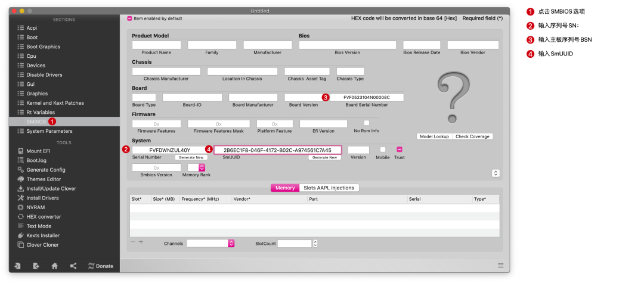Click the SmUUID input field
This screenshot has width=644, height=283.
pyautogui.click(x=278, y=150)
